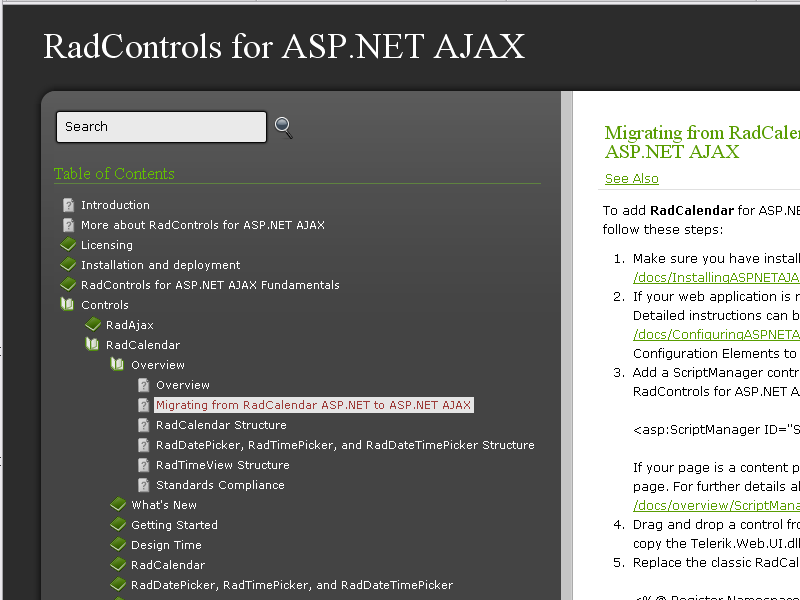Expand the RadAjax book icon
Viewport: 800px width, 600px height.
(x=93, y=324)
